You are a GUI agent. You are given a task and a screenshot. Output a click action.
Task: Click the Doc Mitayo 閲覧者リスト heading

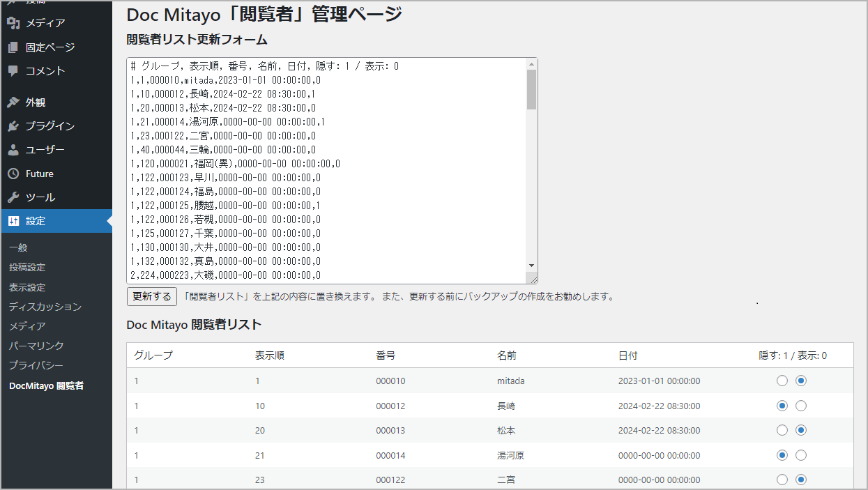[x=194, y=324]
